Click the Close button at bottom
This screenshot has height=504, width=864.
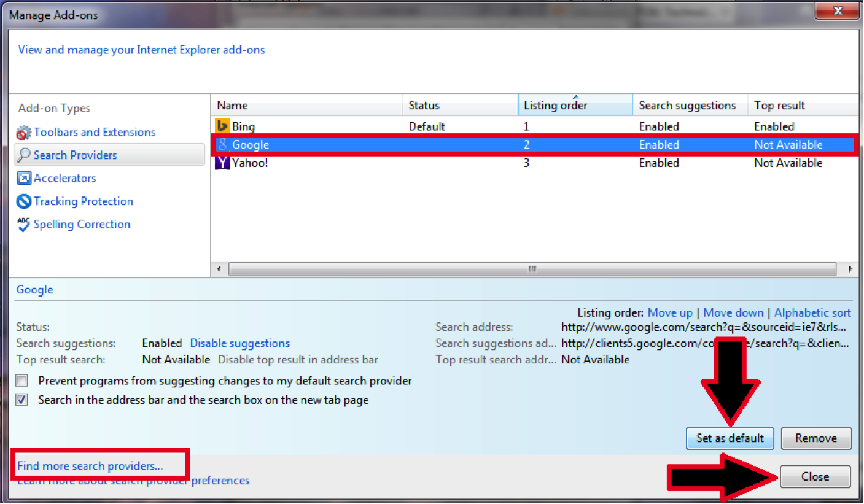815,476
